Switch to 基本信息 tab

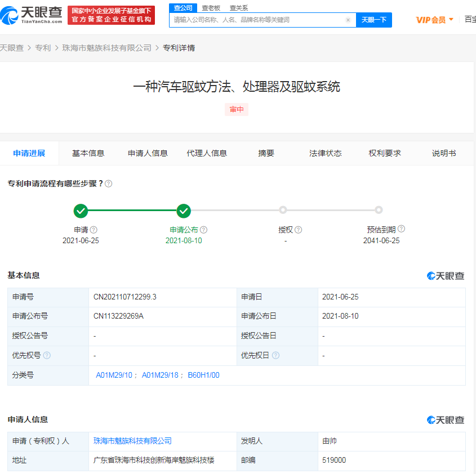(88, 153)
